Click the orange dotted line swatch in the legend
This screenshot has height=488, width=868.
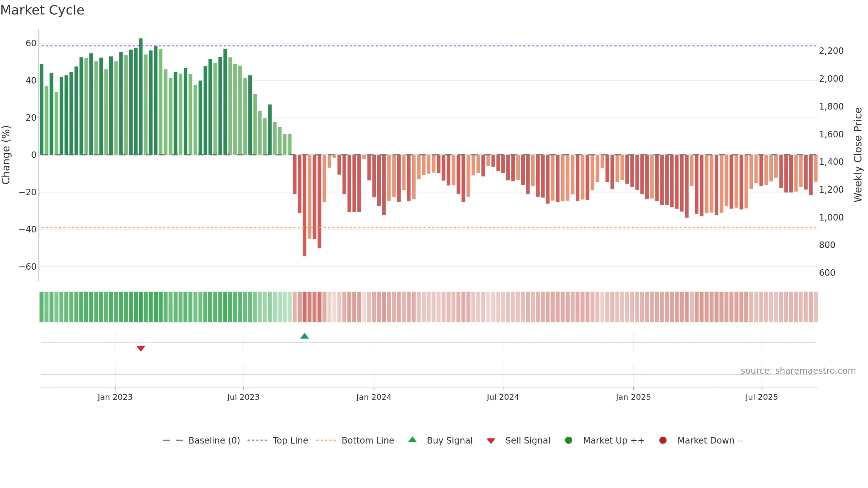[326, 440]
